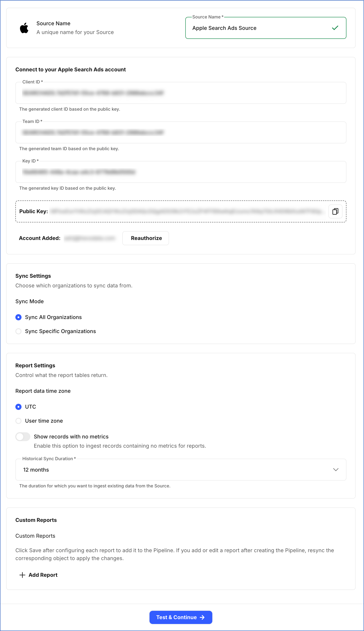This screenshot has width=364, height=631.
Task: Click 'A unique name for your Source' text
Action: 75,32
